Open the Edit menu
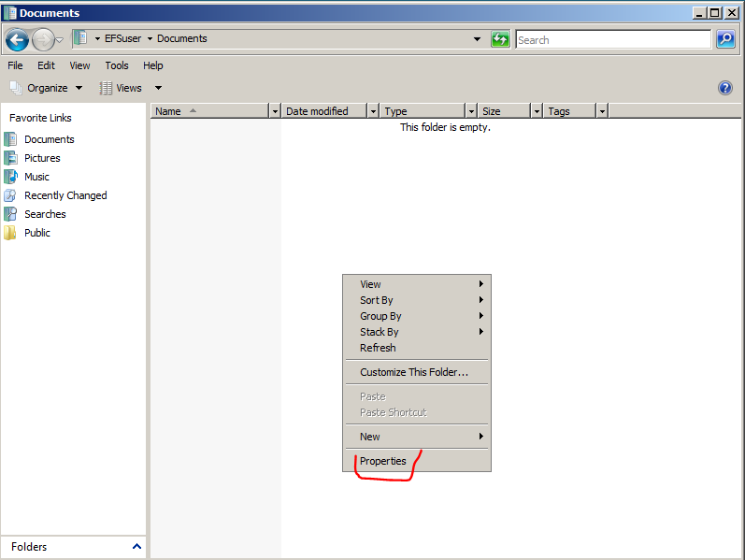The width and height of the screenshot is (745, 560). click(46, 65)
